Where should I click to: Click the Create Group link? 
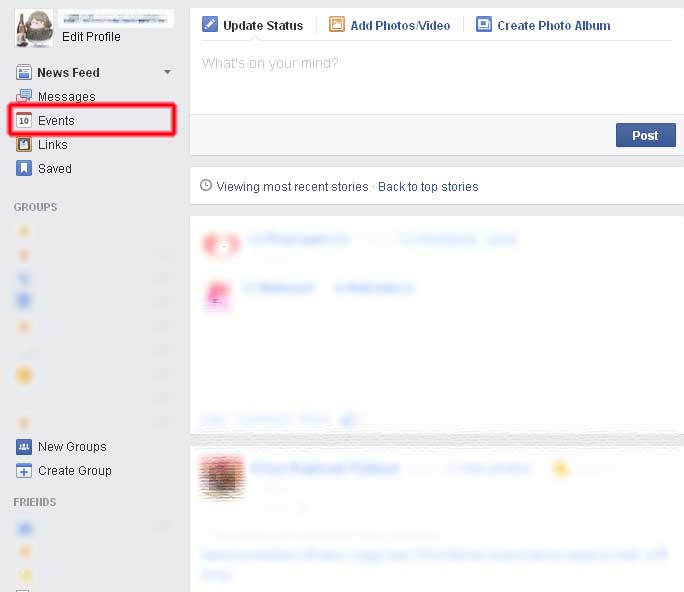(x=75, y=471)
